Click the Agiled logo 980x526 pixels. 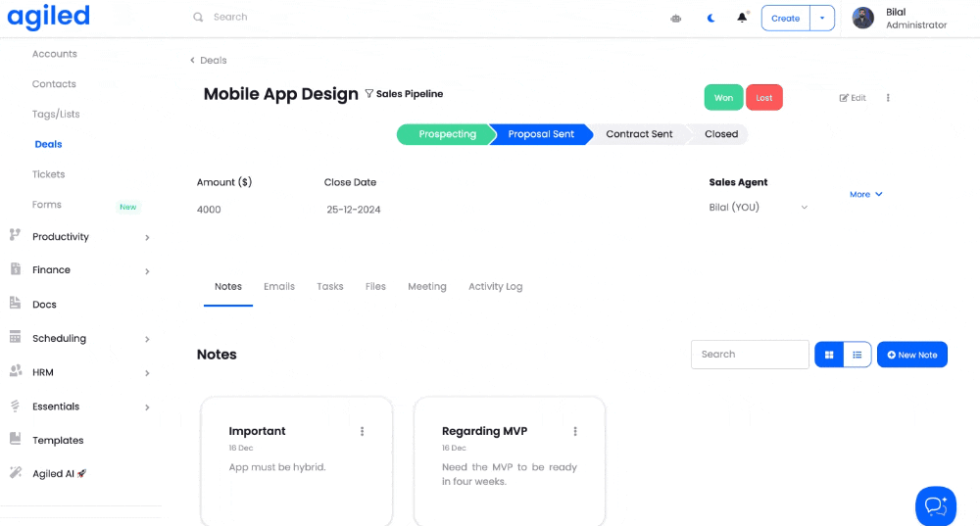(x=48, y=17)
